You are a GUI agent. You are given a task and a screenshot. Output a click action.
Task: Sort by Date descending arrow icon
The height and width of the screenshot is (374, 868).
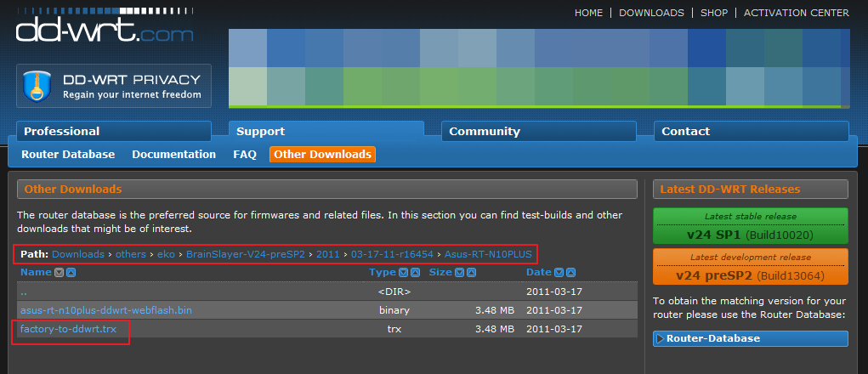(x=559, y=272)
